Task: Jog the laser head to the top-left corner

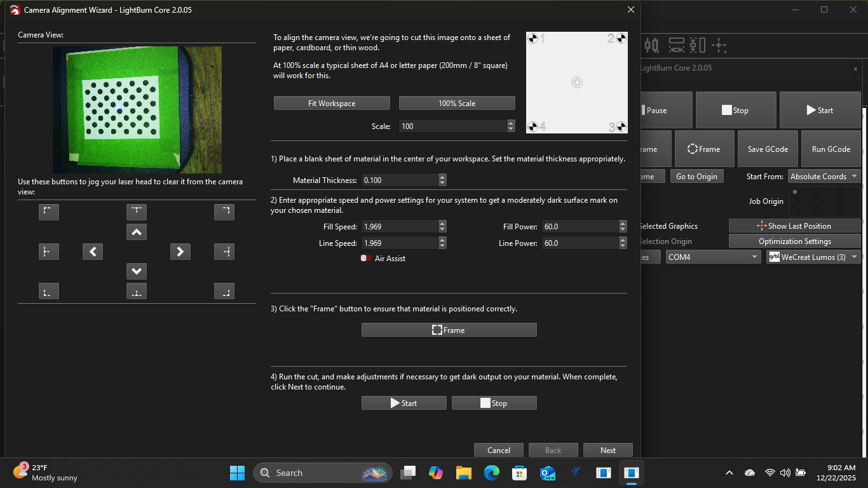Action: click(x=49, y=212)
